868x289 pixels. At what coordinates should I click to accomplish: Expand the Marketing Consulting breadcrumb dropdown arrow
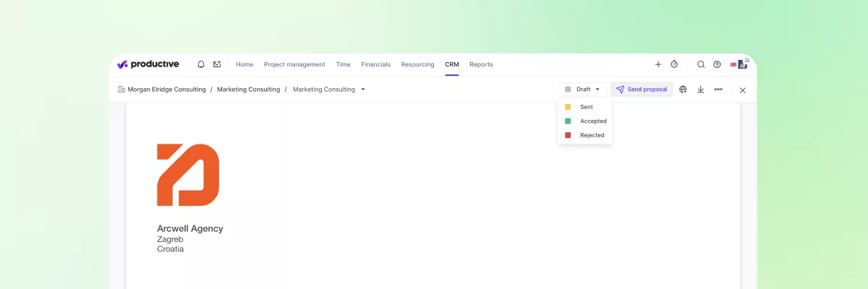tap(363, 90)
